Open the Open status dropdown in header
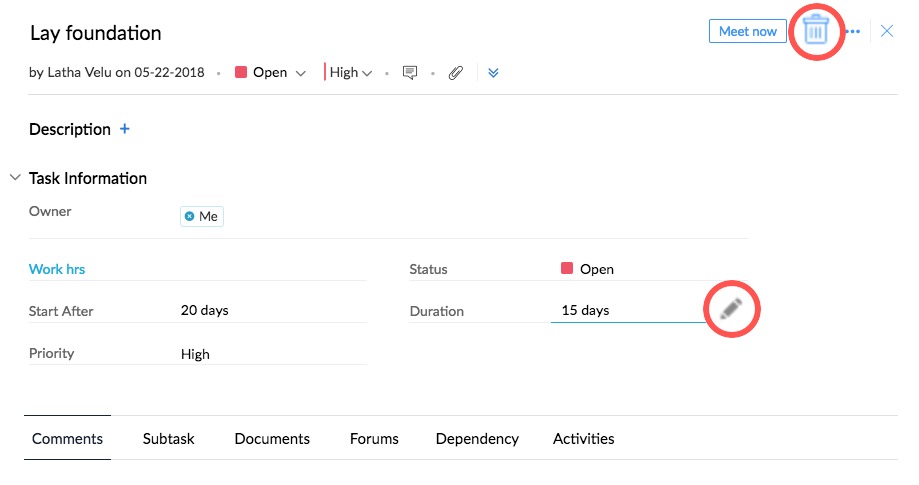Viewport: 919px width, 485px height. tap(271, 73)
